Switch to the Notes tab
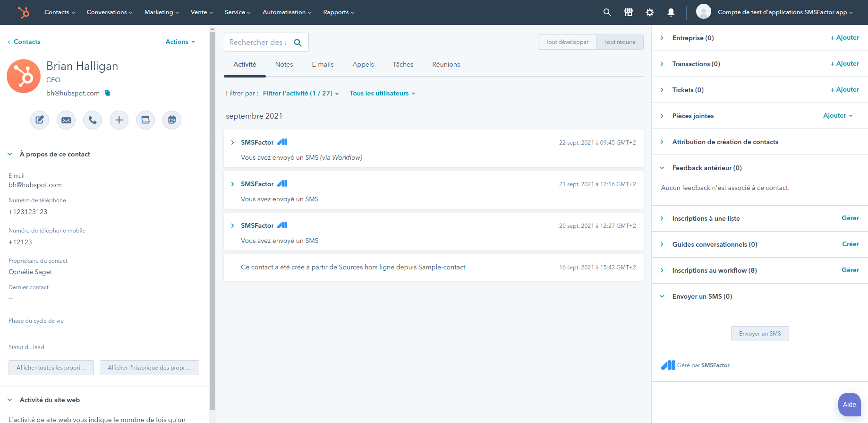The image size is (868, 423). pyautogui.click(x=284, y=64)
